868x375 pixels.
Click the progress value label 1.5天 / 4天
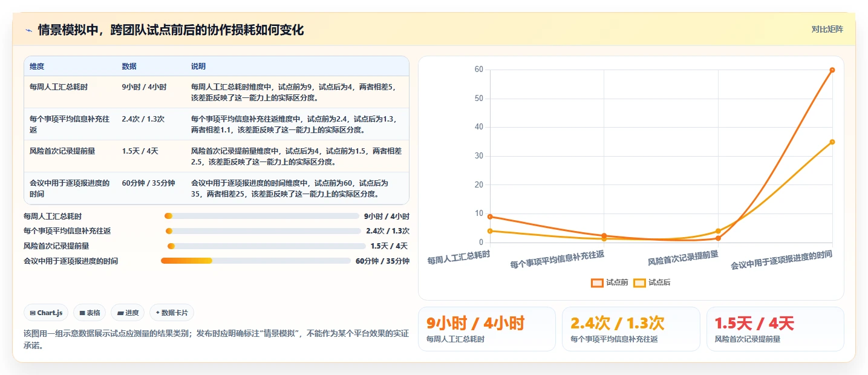point(389,246)
